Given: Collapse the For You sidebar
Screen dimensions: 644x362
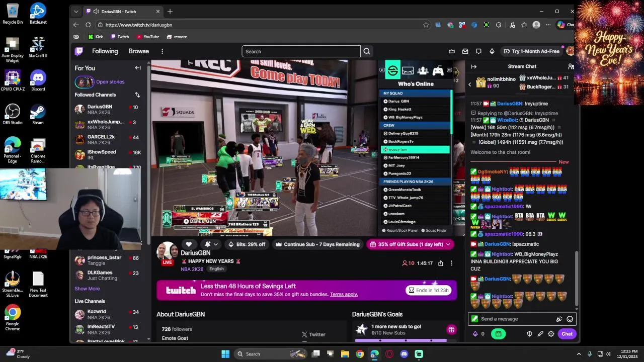Looking at the screenshot, I should tap(138, 68).
